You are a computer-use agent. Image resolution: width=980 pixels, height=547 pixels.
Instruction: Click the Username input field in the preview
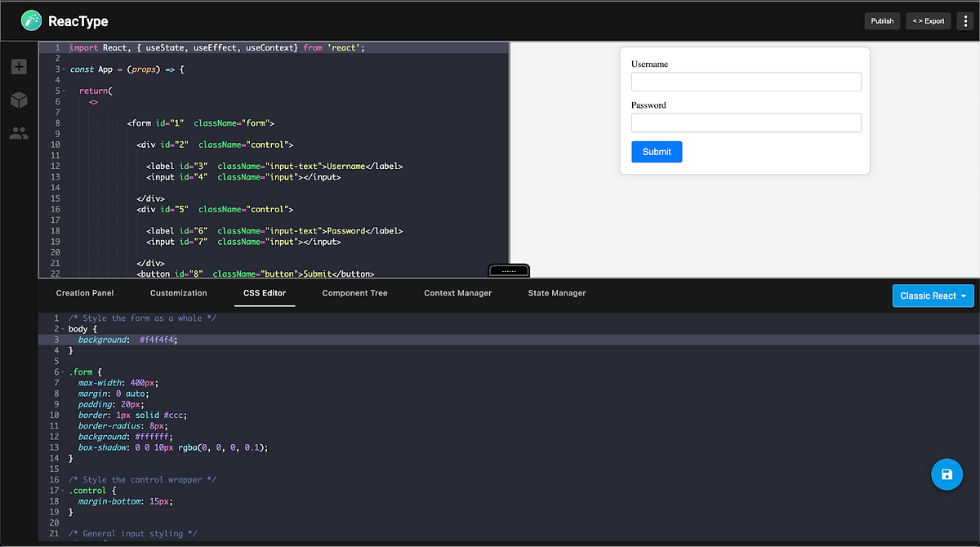click(746, 81)
